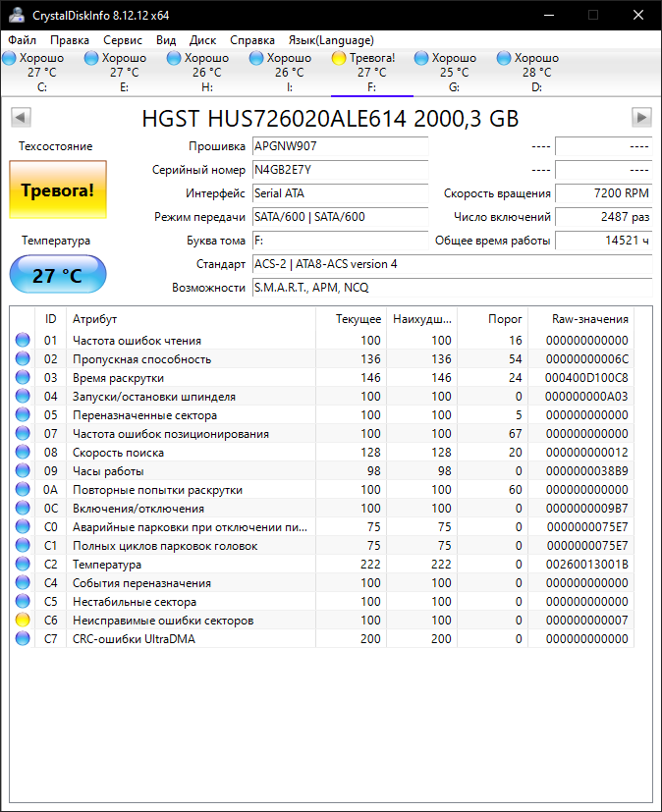Screen dimensions: 662x812
Task: Click the rotation speed value 7200 RPM
Action: (603, 193)
